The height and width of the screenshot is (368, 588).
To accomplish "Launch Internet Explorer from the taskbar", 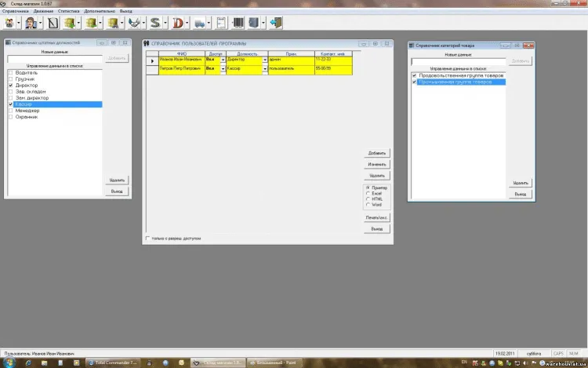I will [x=28, y=363].
